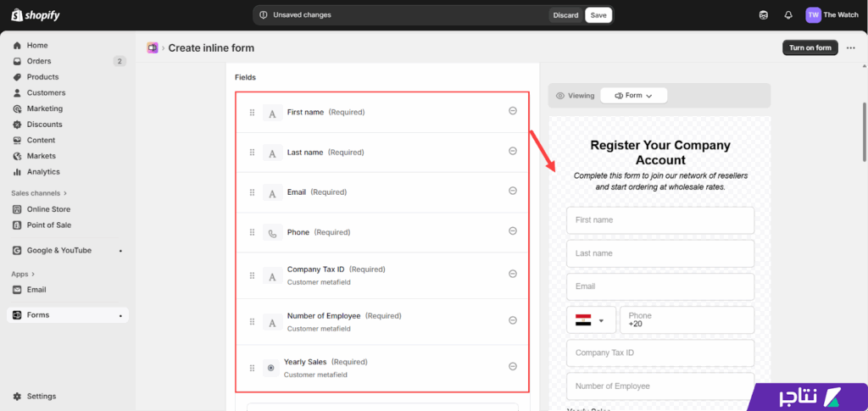
Task: Discard the unsaved changes
Action: pyautogui.click(x=565, y=15)
